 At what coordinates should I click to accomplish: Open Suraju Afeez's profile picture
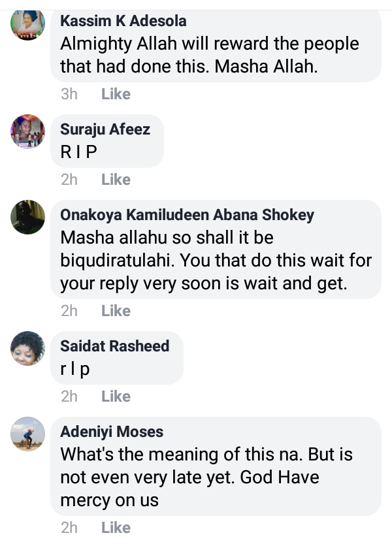28,131
